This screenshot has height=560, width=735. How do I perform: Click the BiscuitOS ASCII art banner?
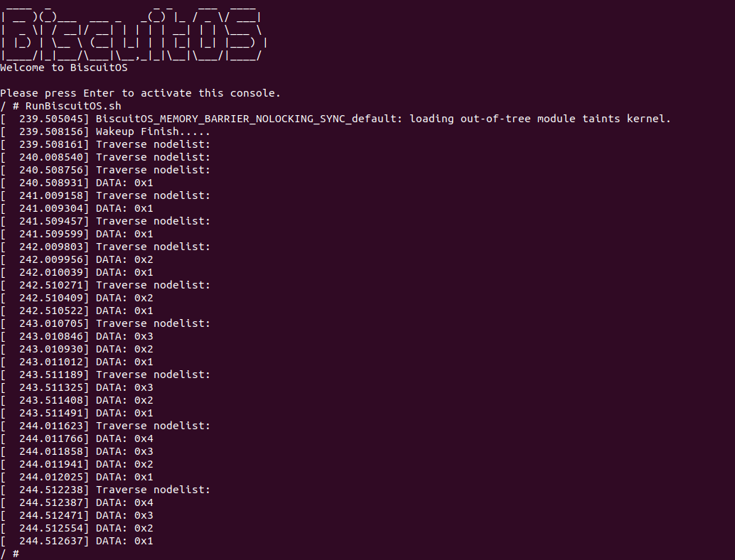tap(134, 35)
